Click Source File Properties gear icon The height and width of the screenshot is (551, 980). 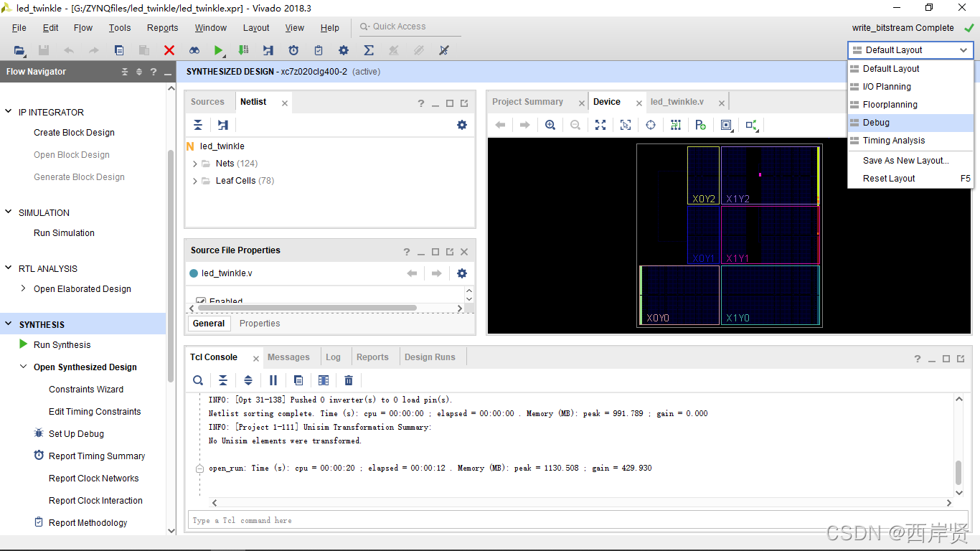click(462, 273)
